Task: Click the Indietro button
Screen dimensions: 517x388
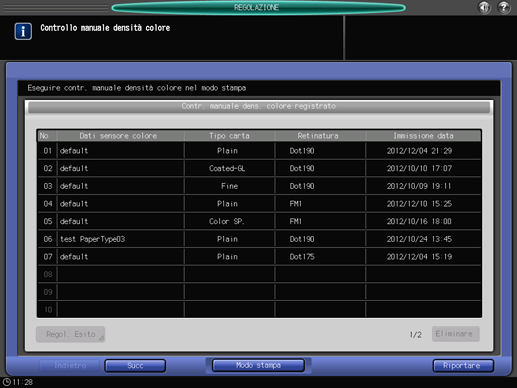Action: 70,366
